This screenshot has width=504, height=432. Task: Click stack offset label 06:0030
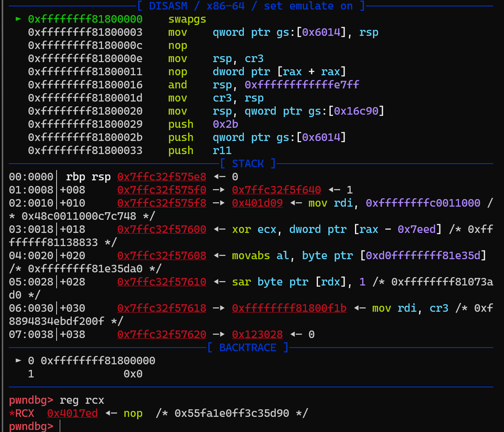tap(31, 308)
